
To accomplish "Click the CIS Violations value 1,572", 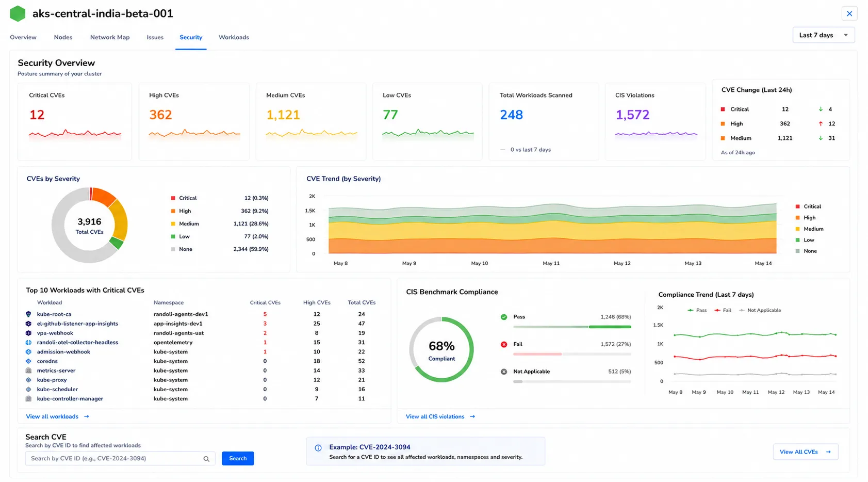I will point(632,115).
